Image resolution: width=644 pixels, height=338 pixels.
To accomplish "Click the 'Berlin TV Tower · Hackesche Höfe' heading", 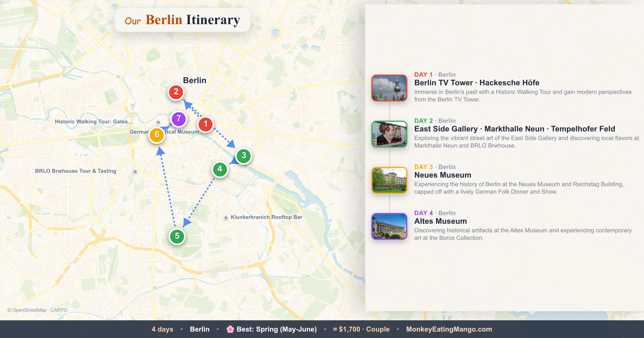I will tap(477, 83).
